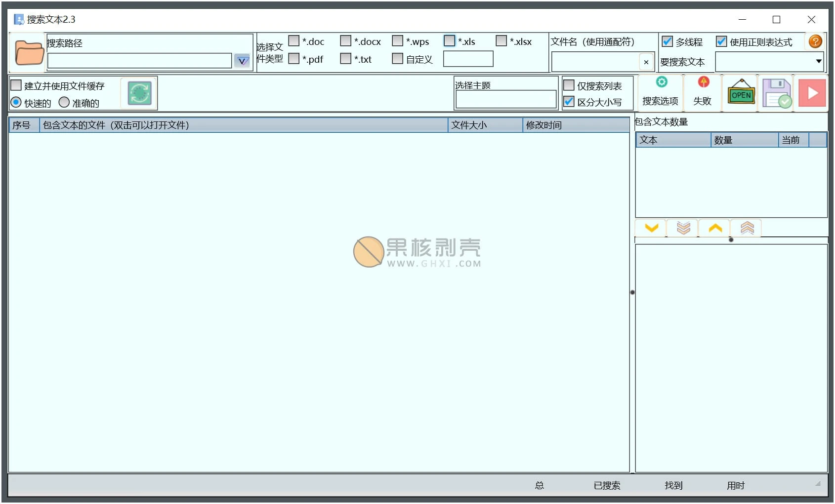Click the 选择主题 theme selection box
The image size is (835, 504).
[506, 99]
